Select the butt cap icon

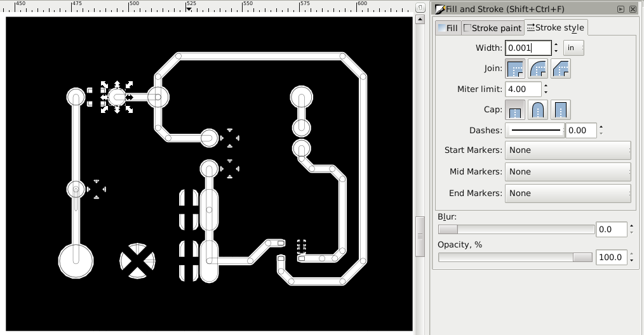(515, 110)
